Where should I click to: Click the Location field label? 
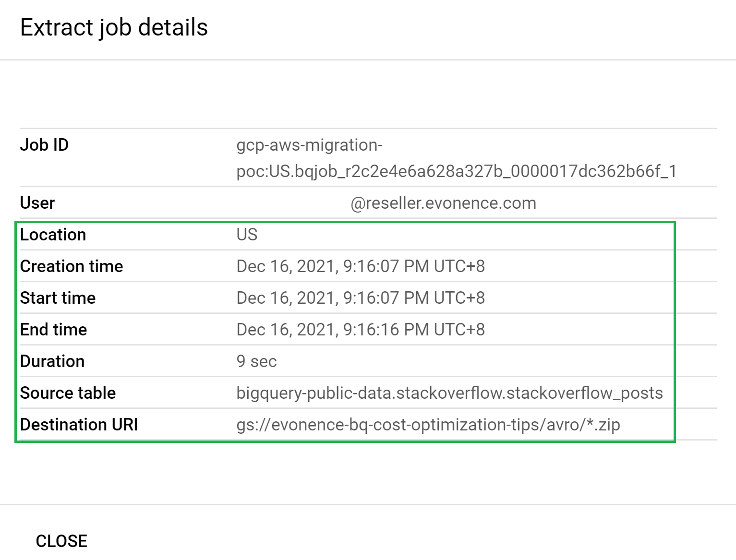click(53, 234)
